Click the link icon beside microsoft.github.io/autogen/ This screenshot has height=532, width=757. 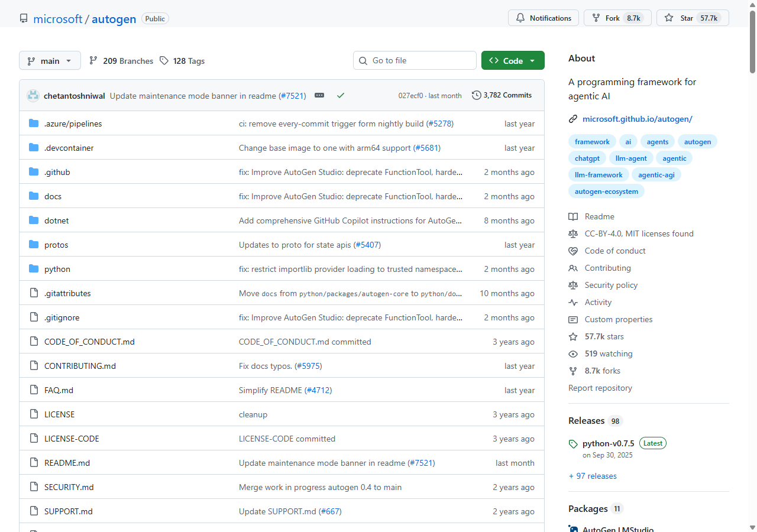[x=572, y=119]
